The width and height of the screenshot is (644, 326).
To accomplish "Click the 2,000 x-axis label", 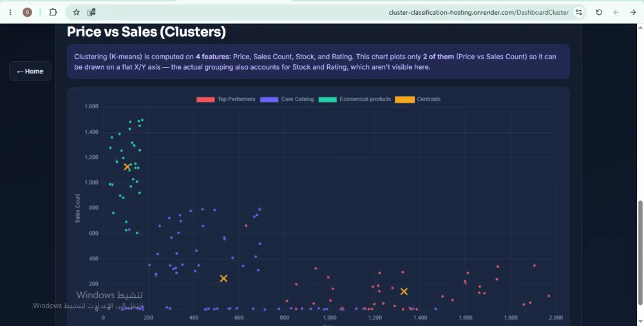I will click(x=556, y=318).
